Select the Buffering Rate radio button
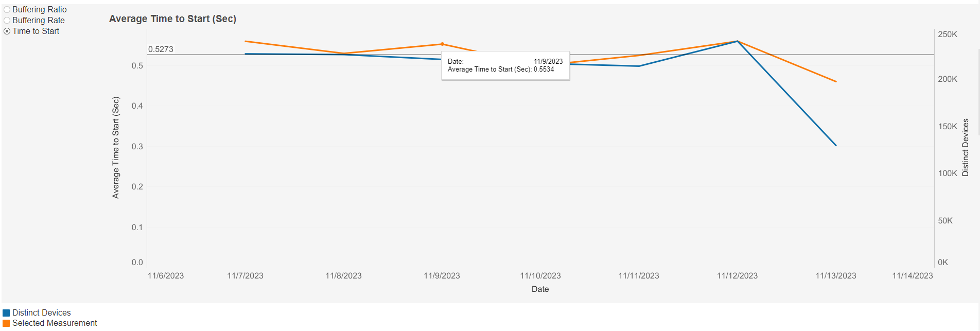 point(7,21)
